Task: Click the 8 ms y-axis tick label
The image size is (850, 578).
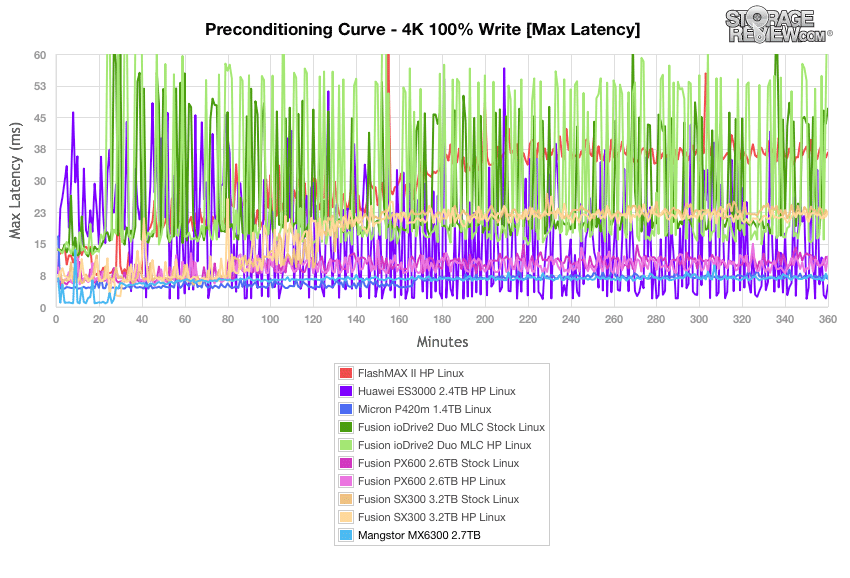Action: [x=43, y=276]
